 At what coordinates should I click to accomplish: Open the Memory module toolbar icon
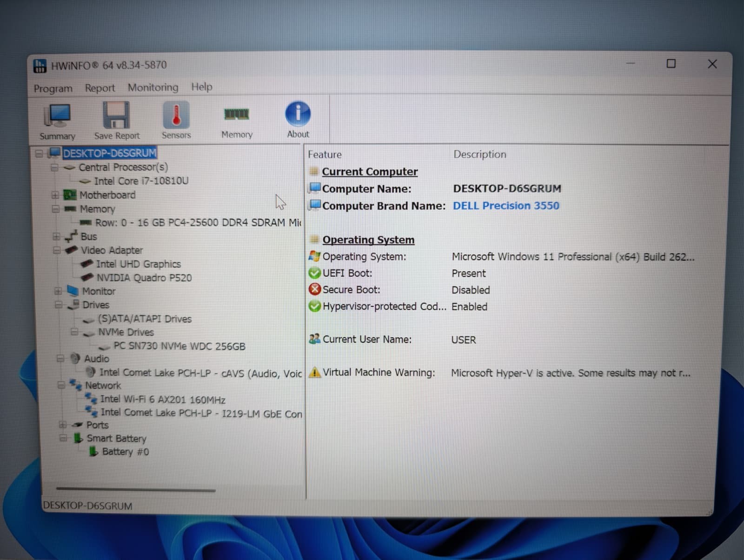point(237,114)
